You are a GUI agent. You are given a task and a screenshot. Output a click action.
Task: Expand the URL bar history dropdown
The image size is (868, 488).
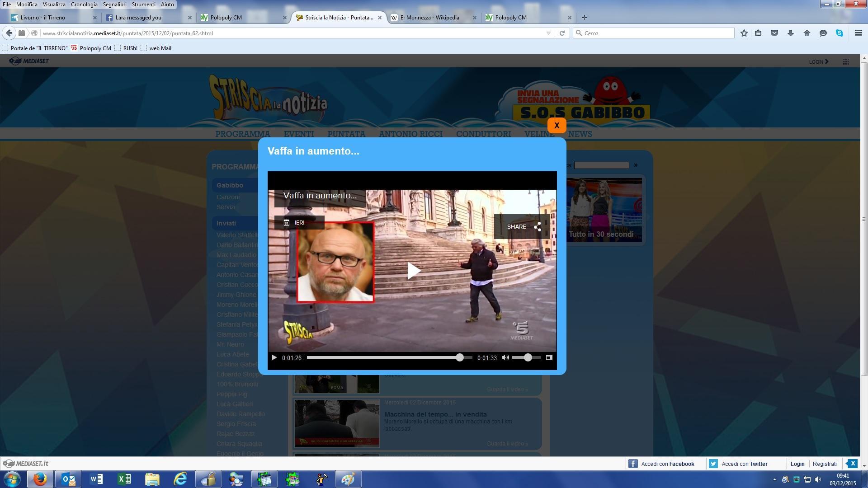[x=548, y=33]
